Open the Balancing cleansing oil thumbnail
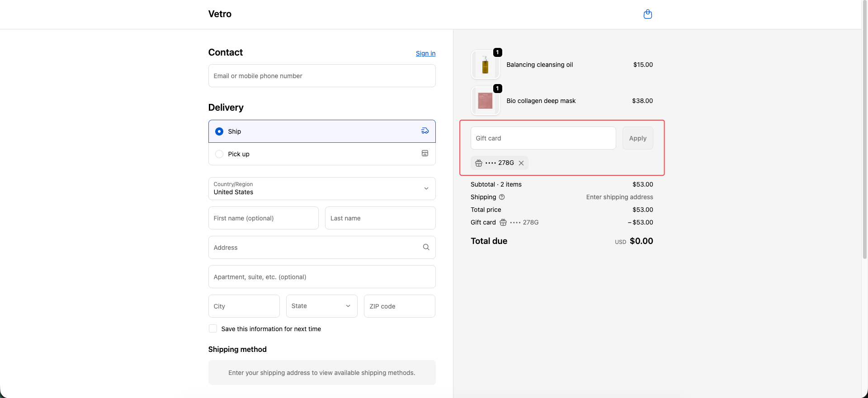 485,65
